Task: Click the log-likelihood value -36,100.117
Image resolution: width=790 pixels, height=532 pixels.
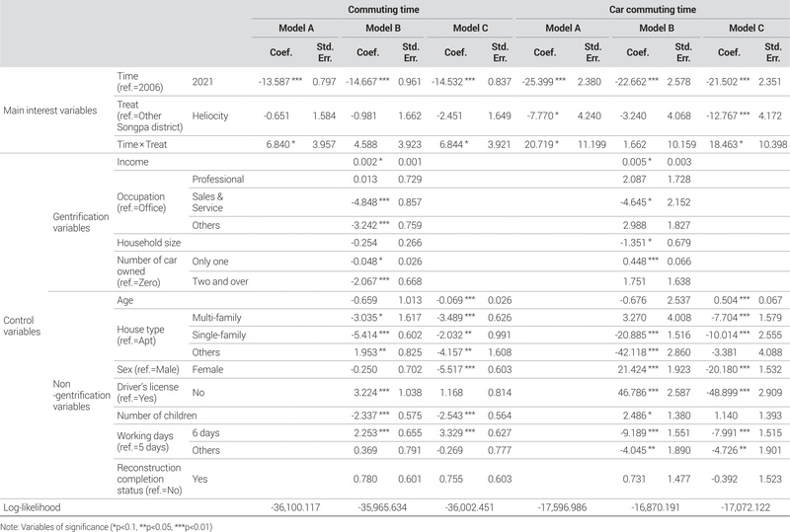Action: (x=296, y=508)
